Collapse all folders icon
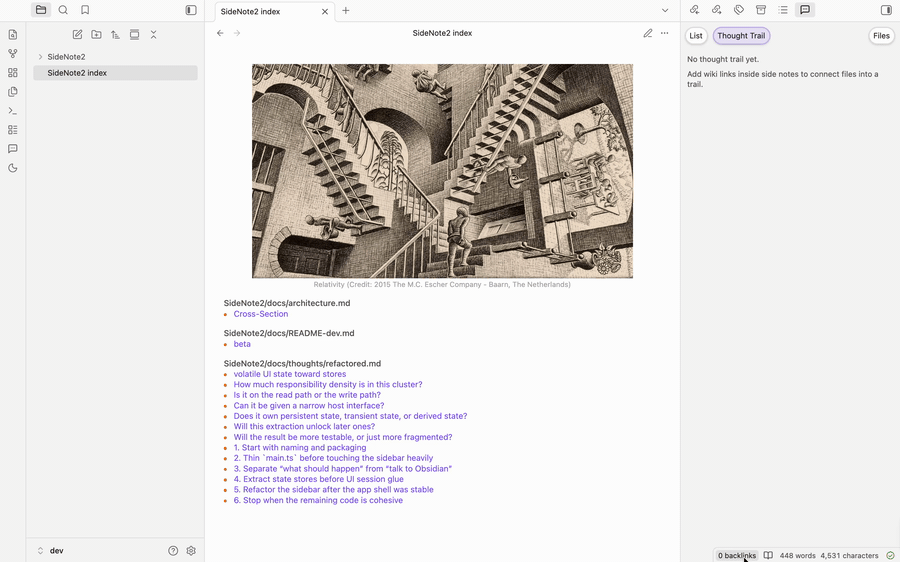This screenshot has height=562, width=900. 153,34
